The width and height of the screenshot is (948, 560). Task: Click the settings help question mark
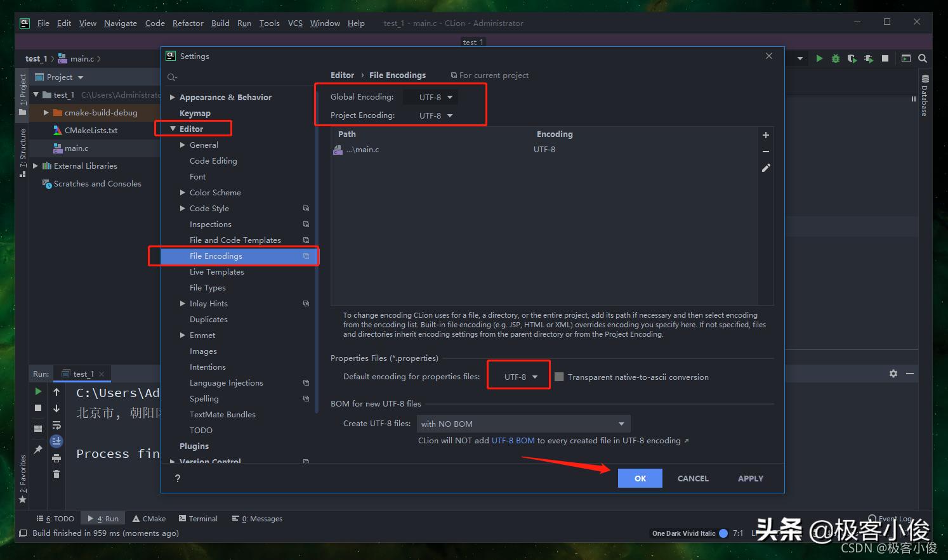click(178, 478)
